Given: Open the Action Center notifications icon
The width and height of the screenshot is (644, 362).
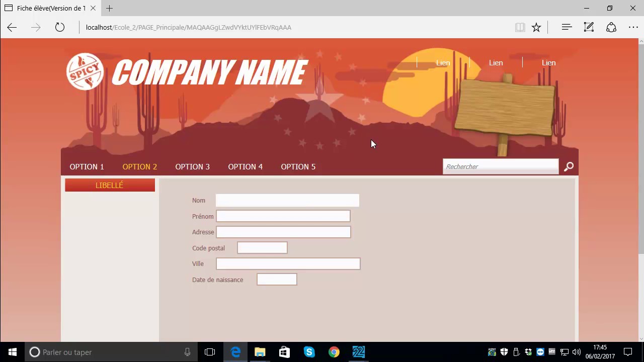Looking at the screenshot, I should coord(628,352).
